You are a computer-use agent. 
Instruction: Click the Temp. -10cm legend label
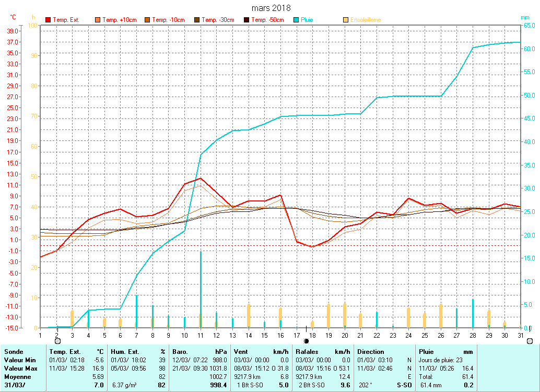pyautogui.click(x=168, y=20)
